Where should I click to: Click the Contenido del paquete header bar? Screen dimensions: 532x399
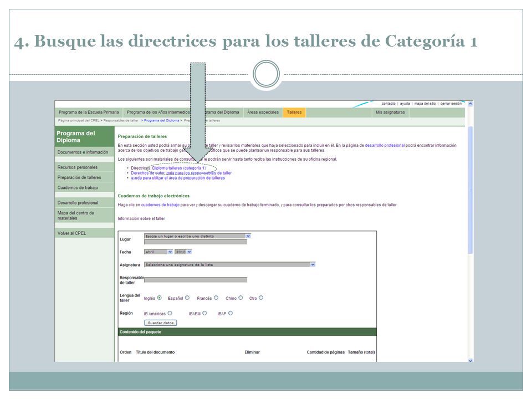247,332
